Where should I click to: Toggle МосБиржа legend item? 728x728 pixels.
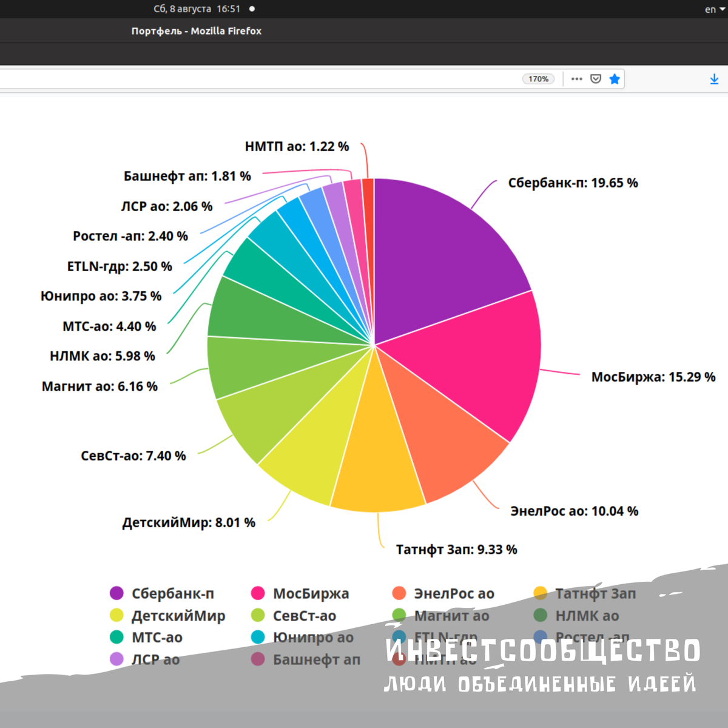pyautogui.click(x=300, y=593)
